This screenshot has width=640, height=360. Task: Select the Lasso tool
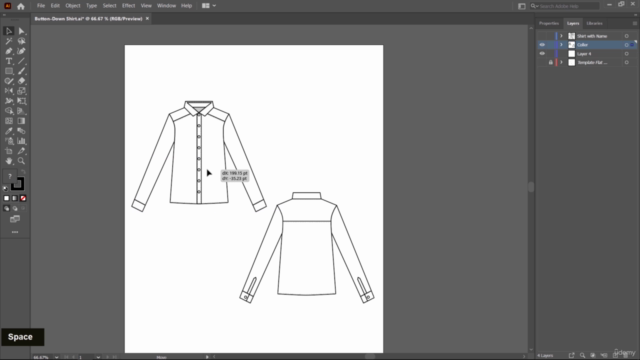21,41
